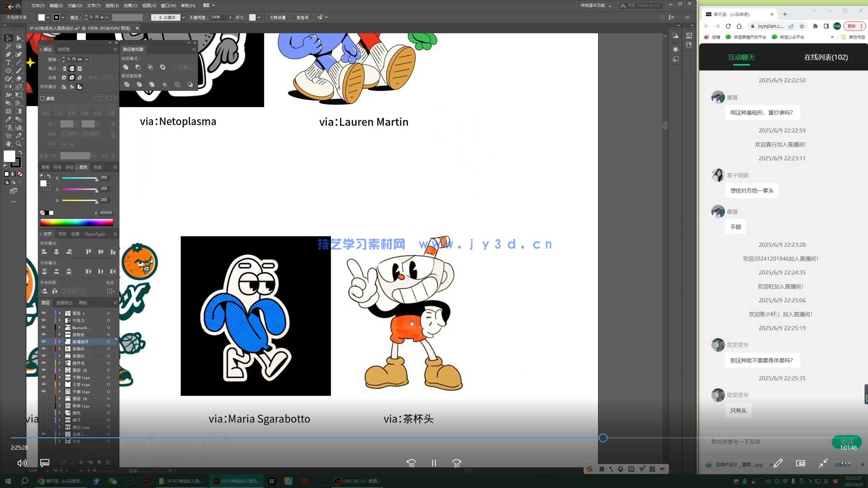This screenshot has width=868, height=488.
Task: Switch to the 透明度 panel tab
Action: [64, 49]
